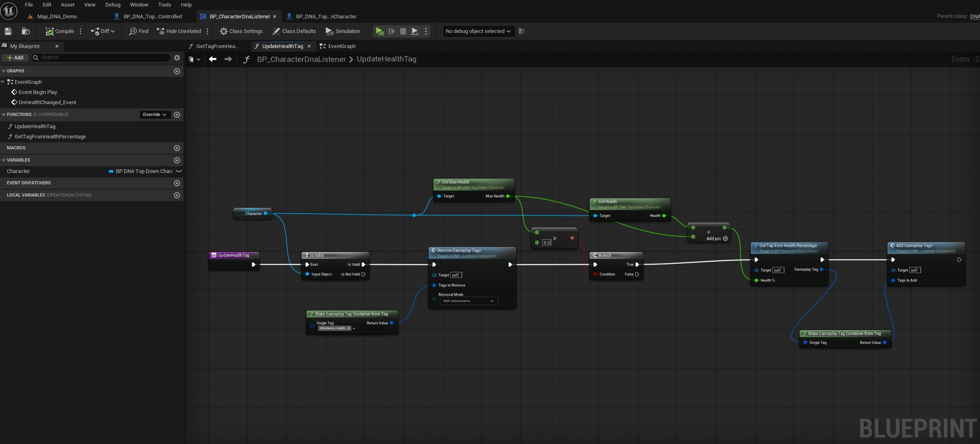980x444 pixels.
Task: Toggle Hide Unrelated nodes
Action: (x=179, y=31)
